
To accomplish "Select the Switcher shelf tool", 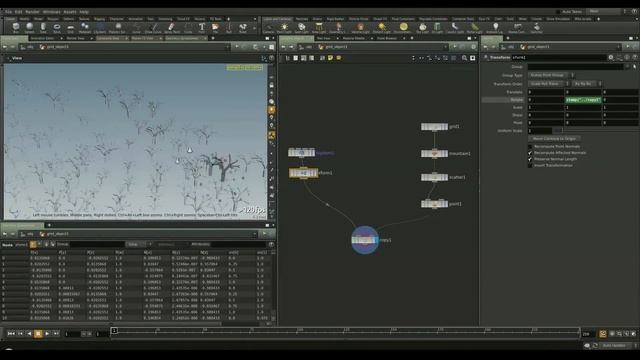I will (x=536, y=28).
